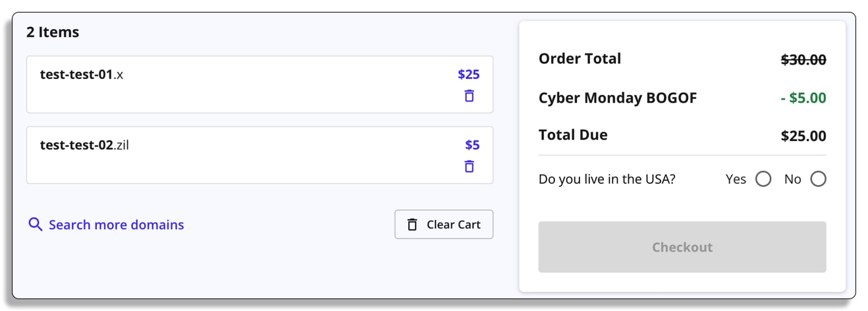The height and width of the screenshot is (311, 868).
Task: Click the green - $5.00 discount amount
Action: click(803, 98)
